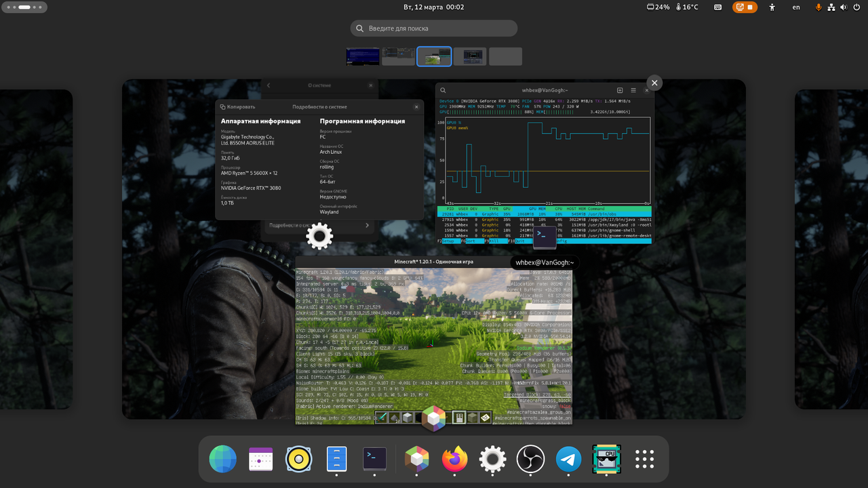Viewport: 868px width, 488px height.
Task: Click 'Arch Linux' OS name value
Action: (330, 152)
